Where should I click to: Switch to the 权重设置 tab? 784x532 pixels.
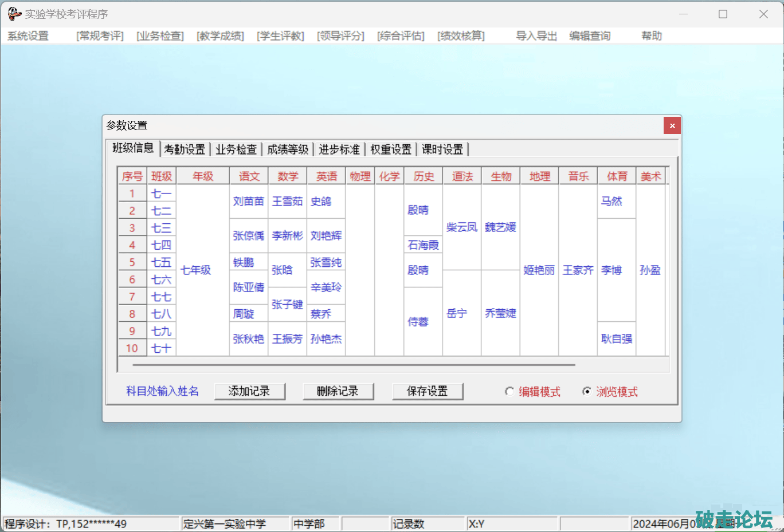pos(391,149)
